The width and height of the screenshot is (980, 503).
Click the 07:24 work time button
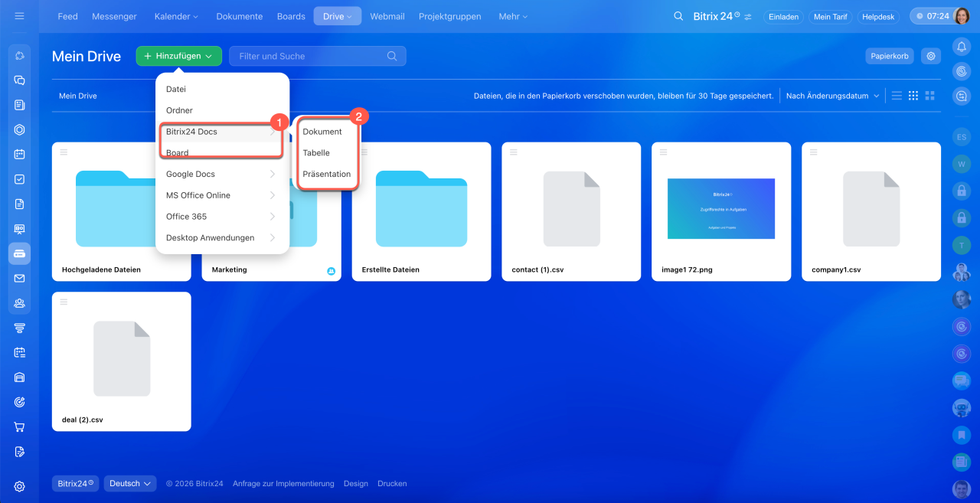(x=932, y=16)
